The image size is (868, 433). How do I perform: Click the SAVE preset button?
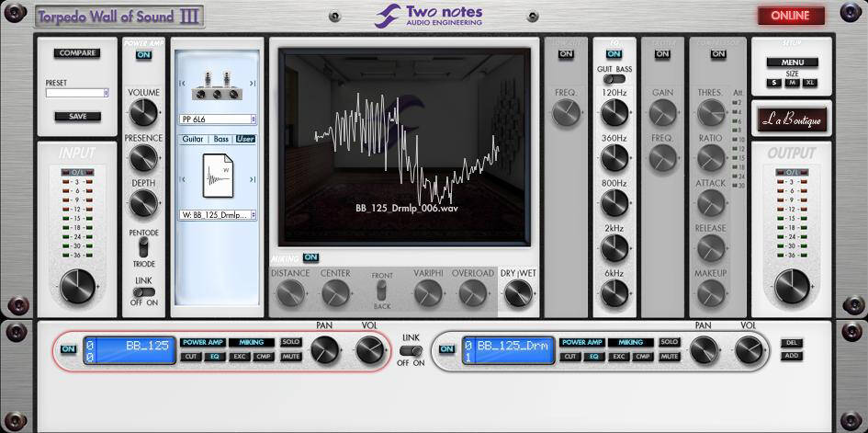tap(77, 116)
